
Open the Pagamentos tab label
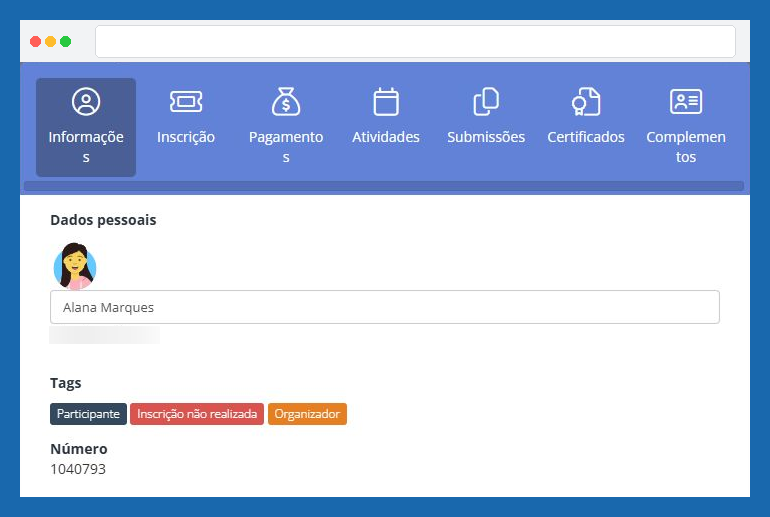[286, 147]
